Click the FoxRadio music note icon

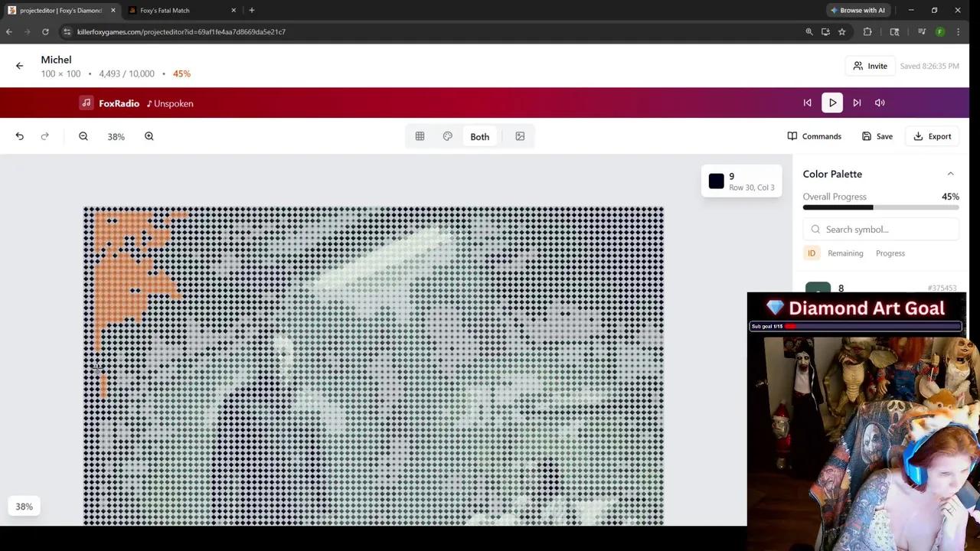(x=87, y=103)
